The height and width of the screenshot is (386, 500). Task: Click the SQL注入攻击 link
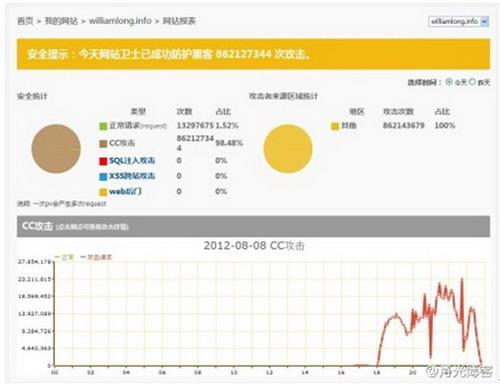(132, 160)
